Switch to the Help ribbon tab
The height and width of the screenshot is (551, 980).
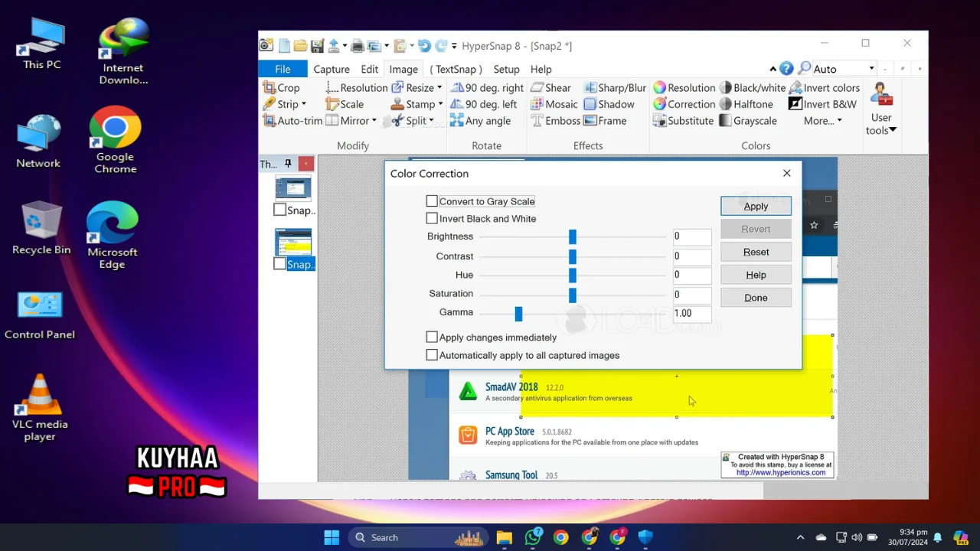[x=541, y=69]
